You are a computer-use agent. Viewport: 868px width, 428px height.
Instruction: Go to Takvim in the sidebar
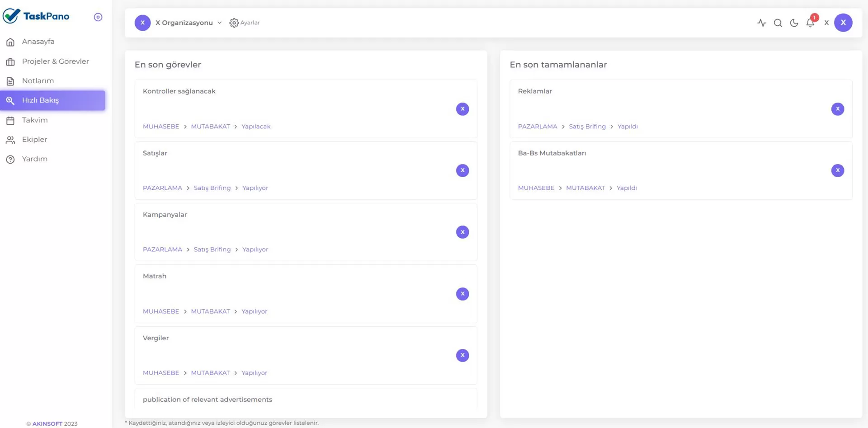click(x=35, y=120)
